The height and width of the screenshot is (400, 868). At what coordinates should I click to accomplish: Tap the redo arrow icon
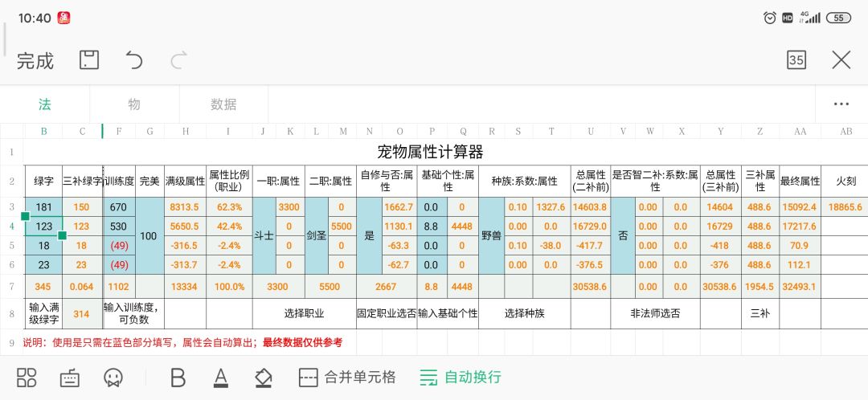[178, 59]
